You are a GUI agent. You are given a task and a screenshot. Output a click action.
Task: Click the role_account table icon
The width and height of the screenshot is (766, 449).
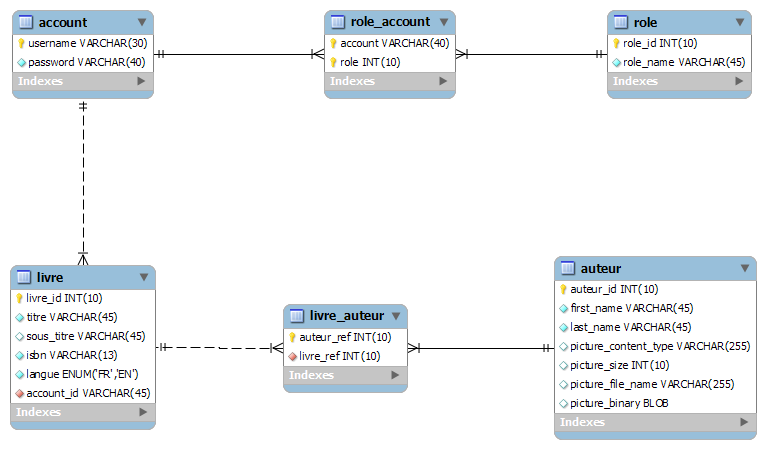coord(338,22)
